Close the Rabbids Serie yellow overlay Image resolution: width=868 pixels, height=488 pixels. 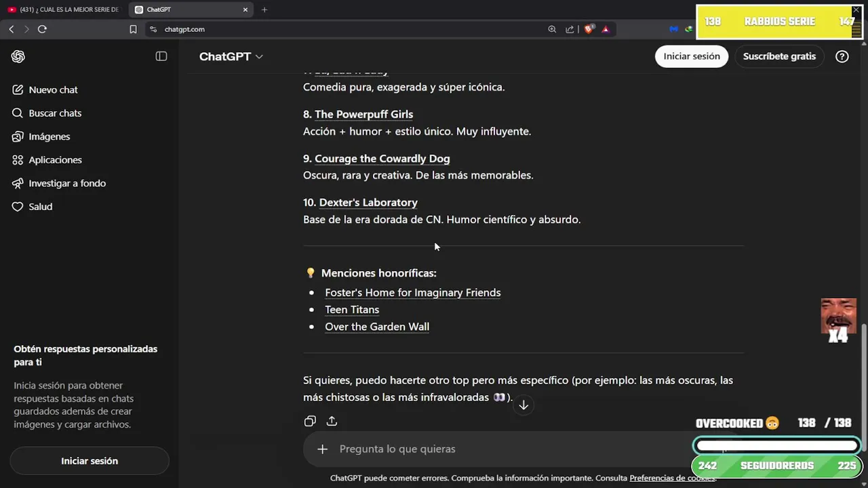856,10
